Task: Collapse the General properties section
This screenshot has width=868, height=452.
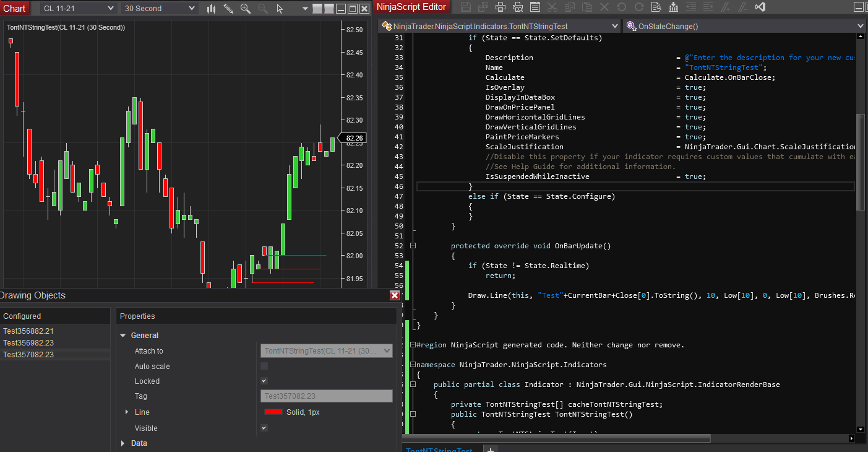Action: [x=122, y=336]
